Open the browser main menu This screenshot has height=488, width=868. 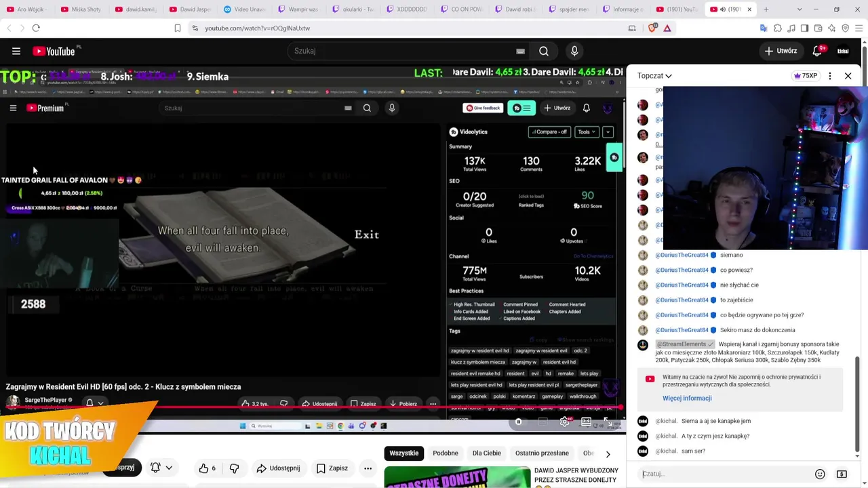point(859,28)
